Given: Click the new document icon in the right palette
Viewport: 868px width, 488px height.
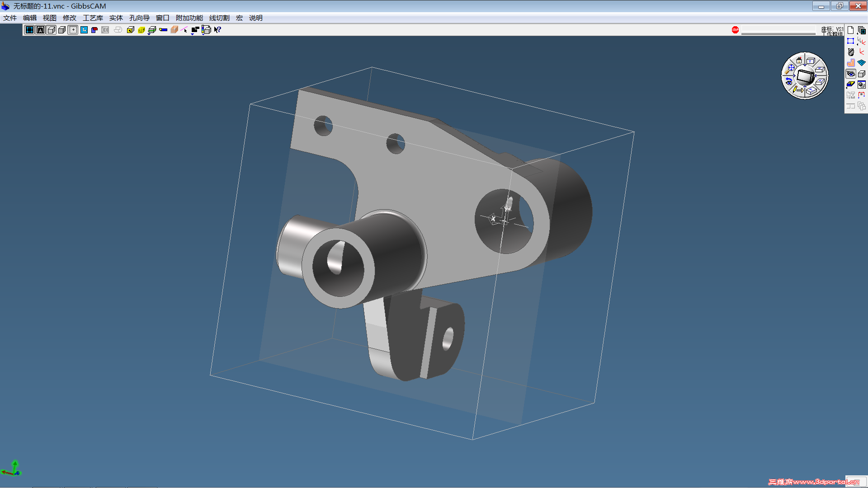Looking at the screenshot, I should (850, 30).
